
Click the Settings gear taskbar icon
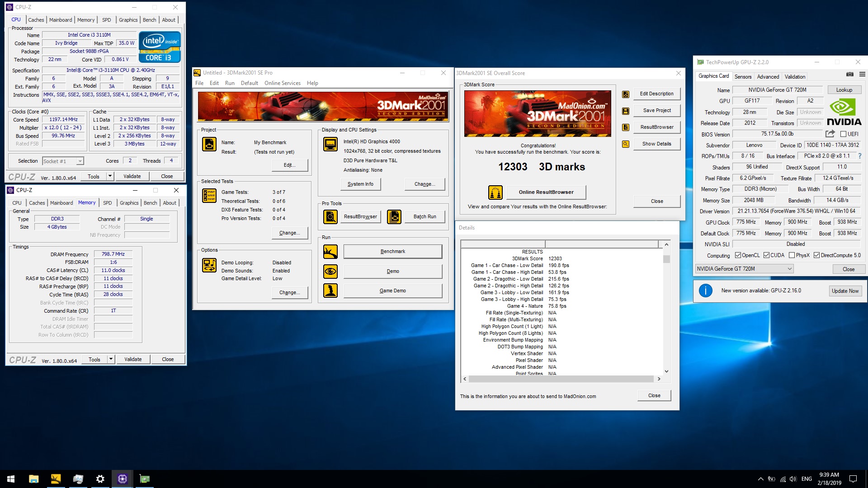coord(100,479)
